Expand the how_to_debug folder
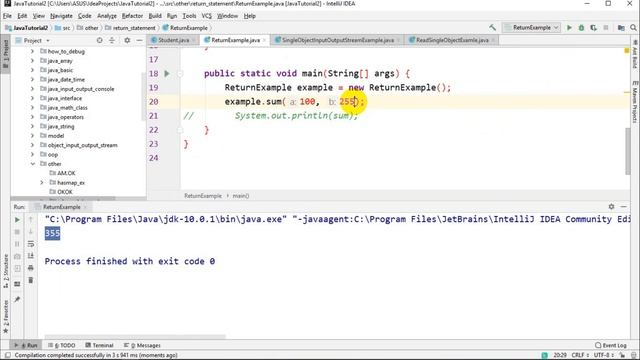640x360 pixels. coord(32,51)
